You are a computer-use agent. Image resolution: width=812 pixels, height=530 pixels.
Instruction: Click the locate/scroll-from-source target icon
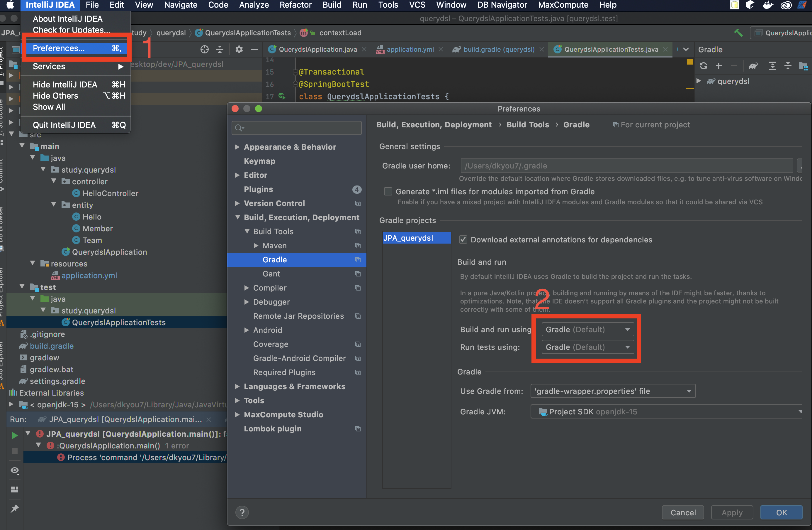click(x=204, y=50)
